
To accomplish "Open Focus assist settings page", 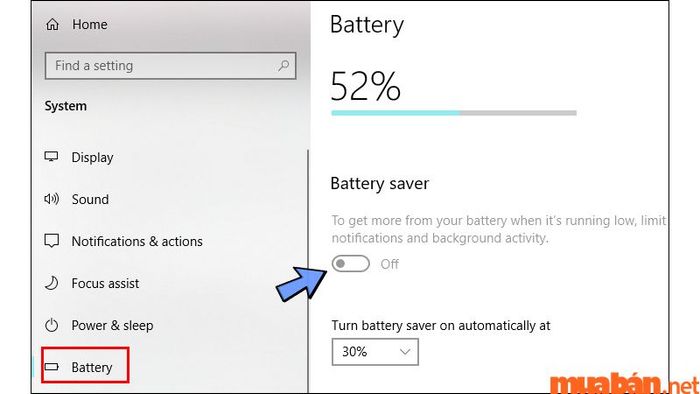I will coord(105,283).
